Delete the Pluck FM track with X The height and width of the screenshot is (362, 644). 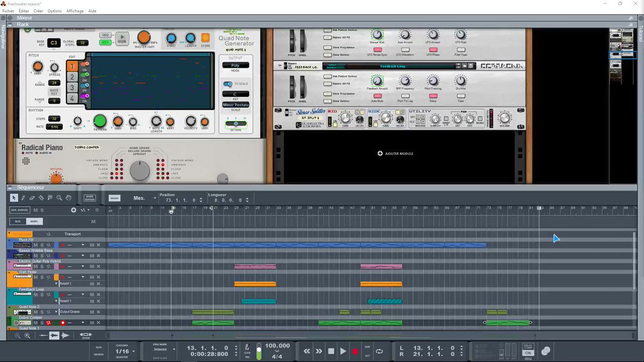click(x=98, y=245)
